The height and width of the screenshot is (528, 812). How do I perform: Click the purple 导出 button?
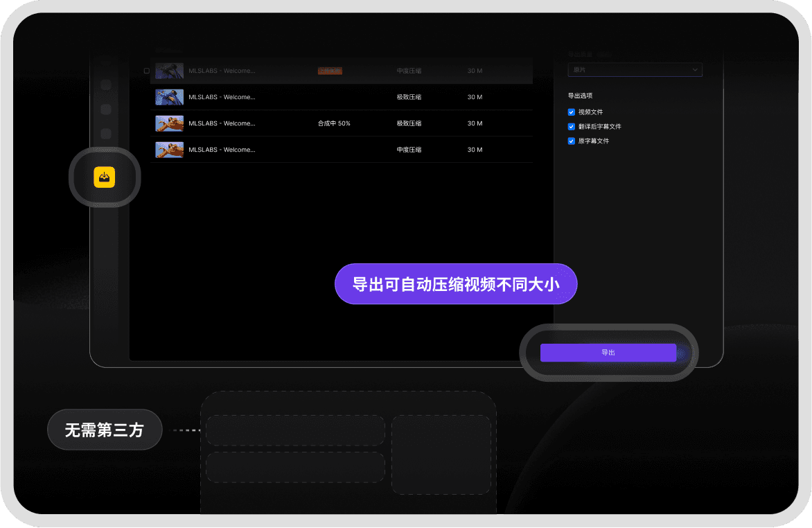coord(608,352)
